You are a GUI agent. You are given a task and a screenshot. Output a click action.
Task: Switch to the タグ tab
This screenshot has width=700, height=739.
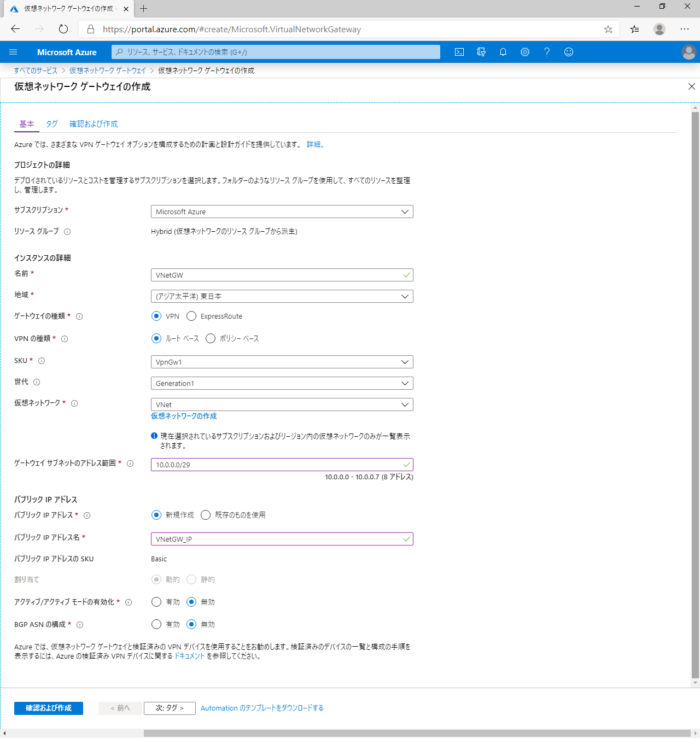[52, 124]
